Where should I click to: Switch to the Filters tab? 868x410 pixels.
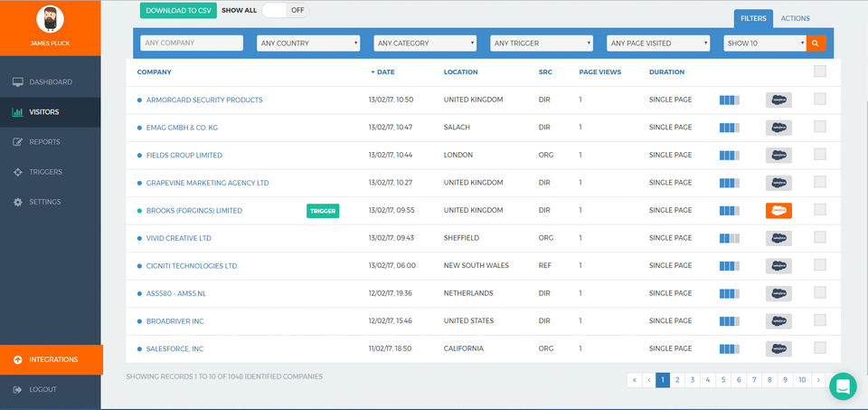coord(753,18)
